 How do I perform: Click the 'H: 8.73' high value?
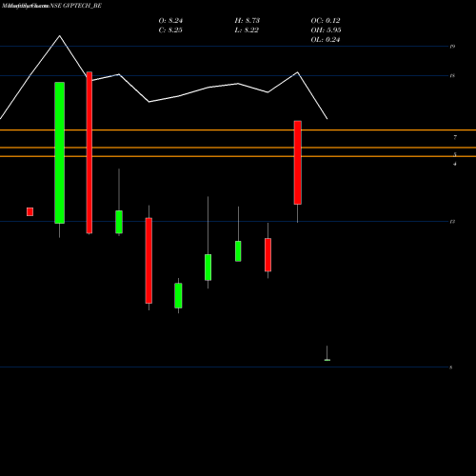[248, 21]
